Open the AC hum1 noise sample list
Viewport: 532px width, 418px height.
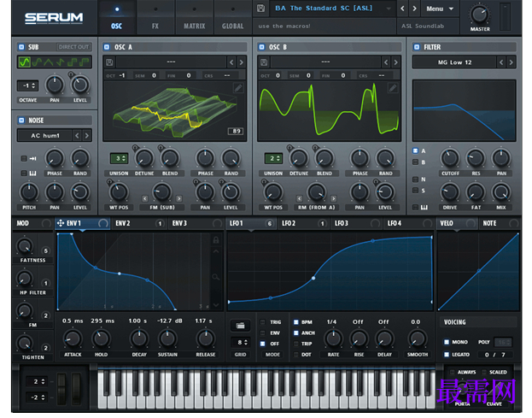coord(44,135)
